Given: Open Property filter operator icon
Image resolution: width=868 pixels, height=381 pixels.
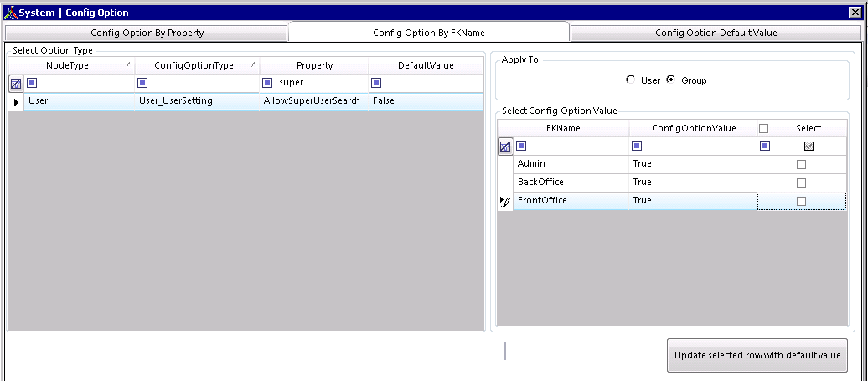Looking at the screenshot, I should (x=267, y=83).
